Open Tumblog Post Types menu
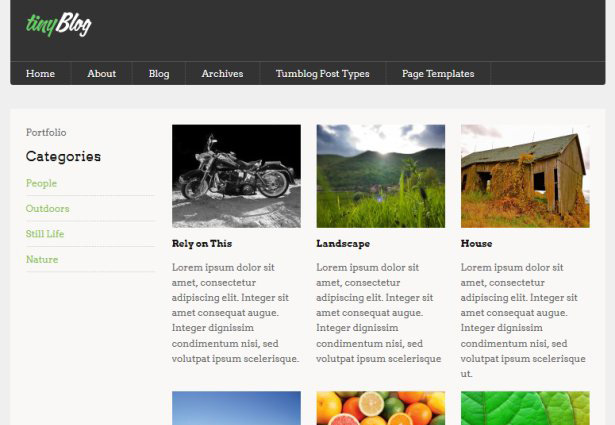The height and width of the screenshot is (425, 615). [x=322, y=74]
